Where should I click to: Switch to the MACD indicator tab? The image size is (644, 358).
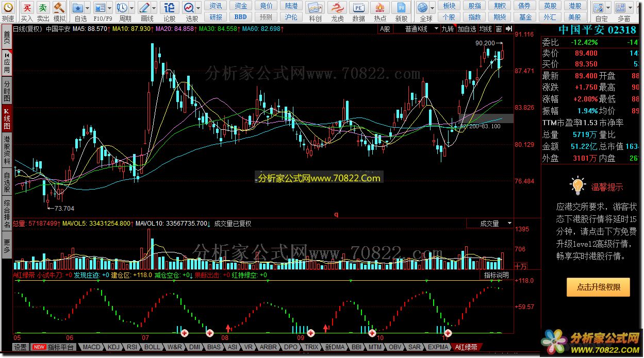click(91, 347)
